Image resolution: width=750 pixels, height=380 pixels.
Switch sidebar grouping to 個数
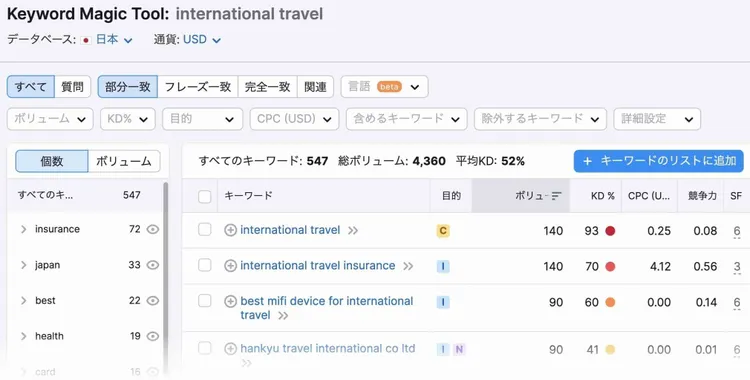[52, 161]
